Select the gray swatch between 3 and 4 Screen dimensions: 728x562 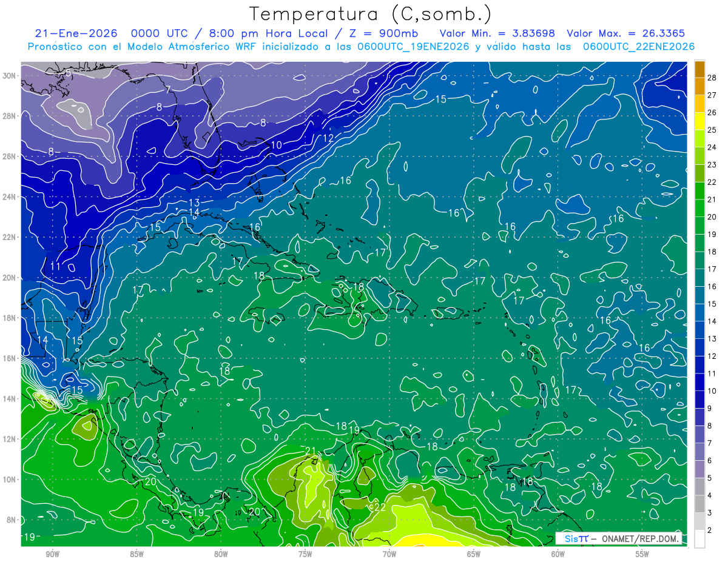(x=699, y=504)
